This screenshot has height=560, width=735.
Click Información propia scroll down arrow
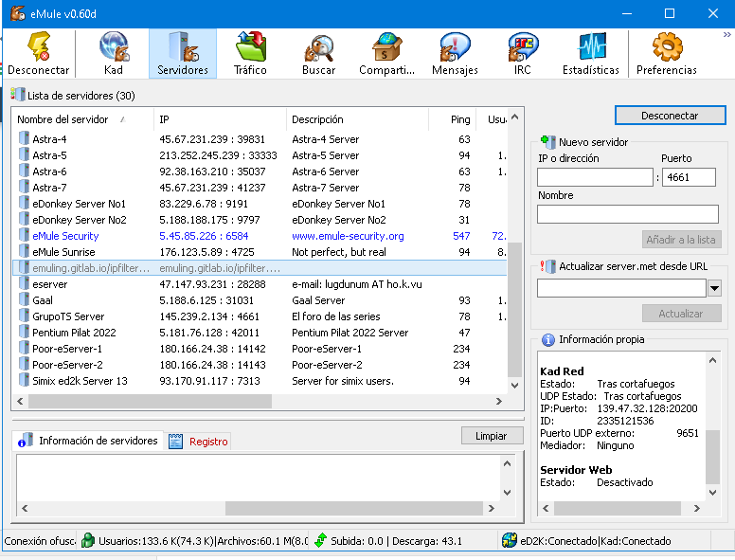pos(712,493)
